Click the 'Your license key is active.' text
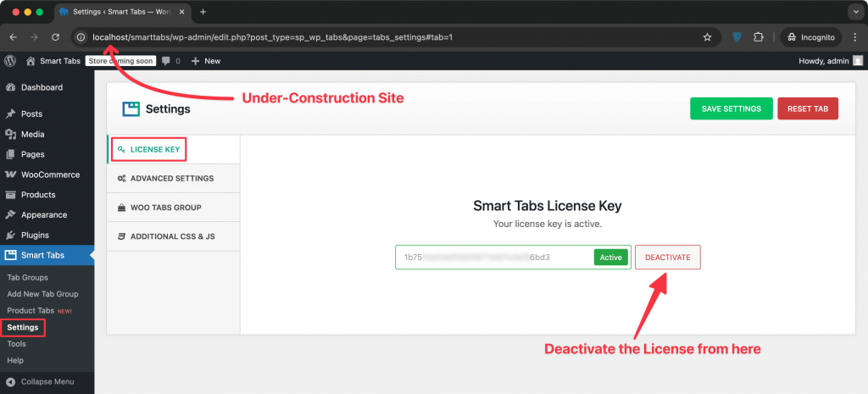This screenshot has width=868, height=394. (547, 225)
